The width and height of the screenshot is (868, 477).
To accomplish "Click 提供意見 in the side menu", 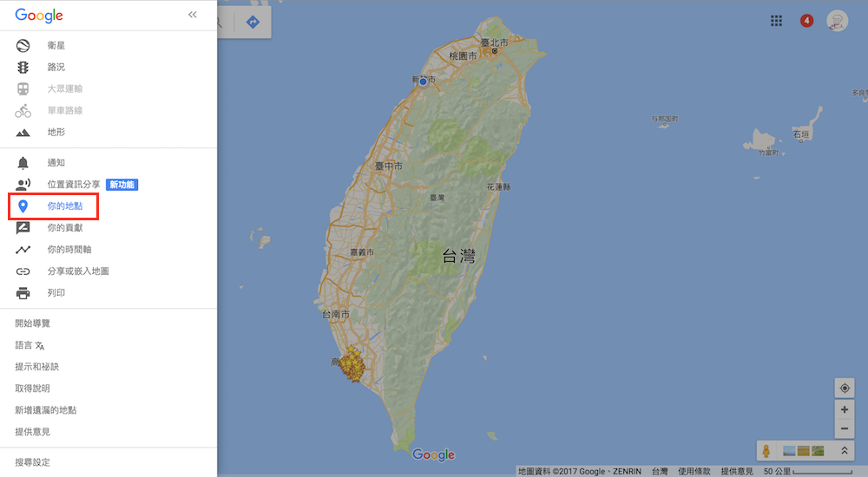I will 33,432.
